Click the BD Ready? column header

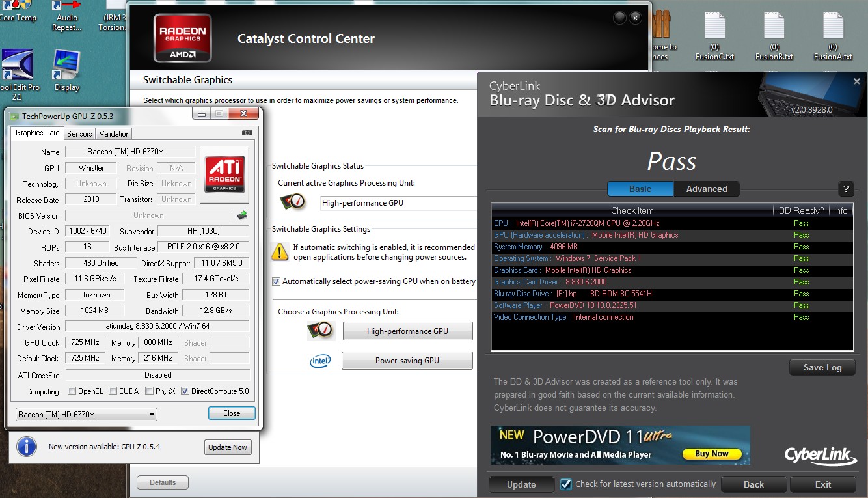(802, 210)
